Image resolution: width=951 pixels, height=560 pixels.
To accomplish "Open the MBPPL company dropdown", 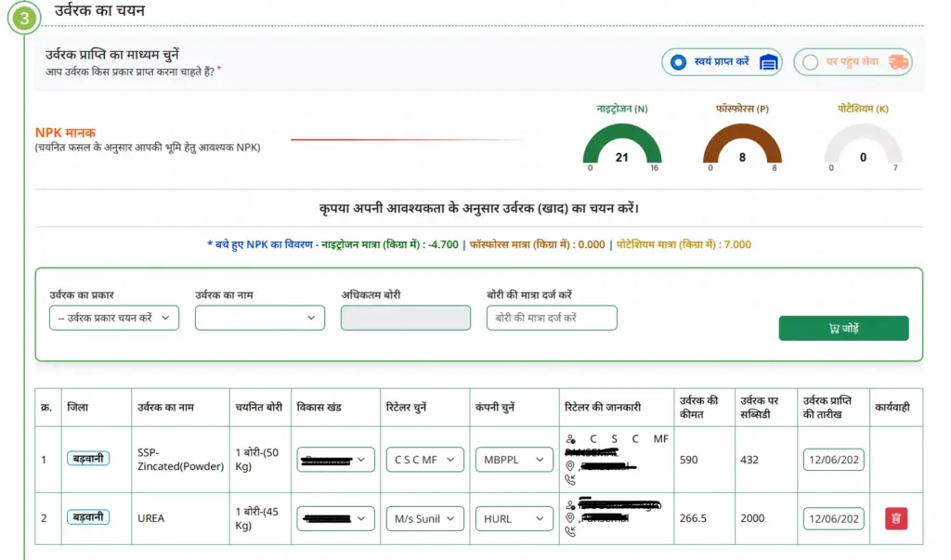I will (x=515, y=460).
